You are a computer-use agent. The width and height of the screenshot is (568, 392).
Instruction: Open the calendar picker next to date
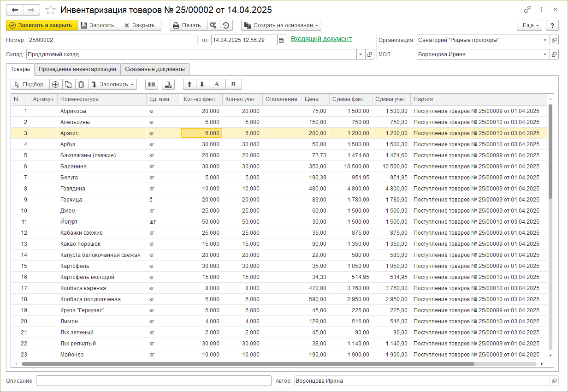click(x=281, y=40)
